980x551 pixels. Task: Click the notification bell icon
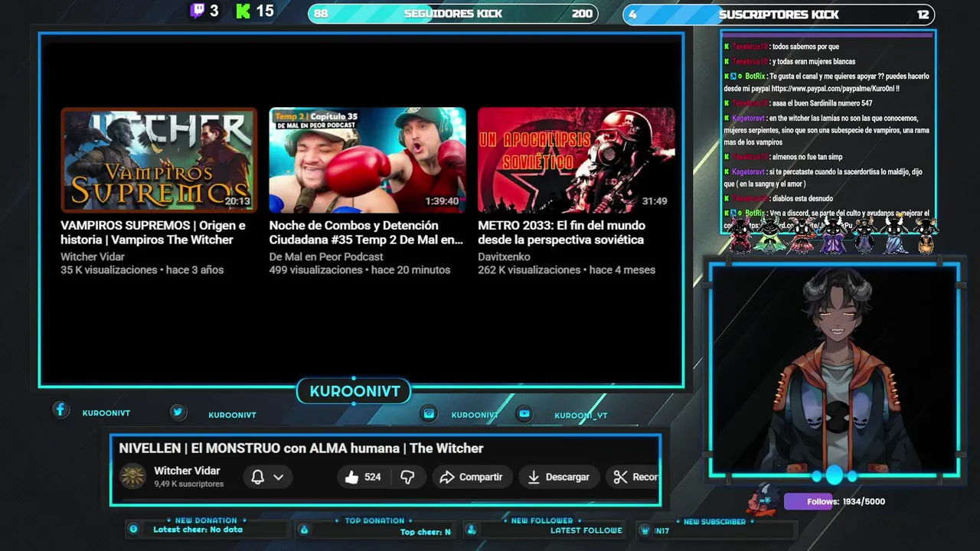pyautogui.click(x=258, y=477)
